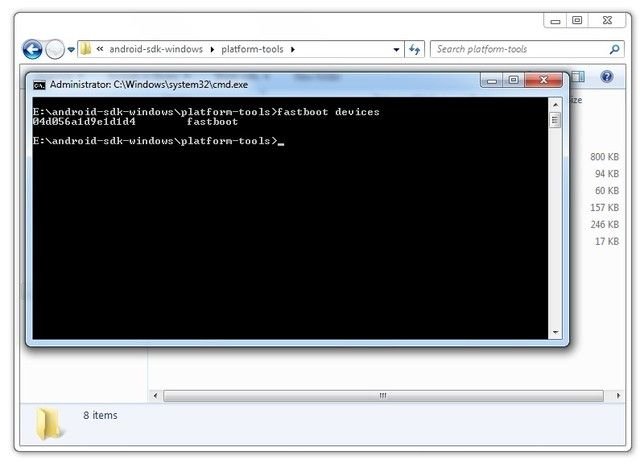Click the '8 items' status text
640x468 pixels.
coord(100,415)
